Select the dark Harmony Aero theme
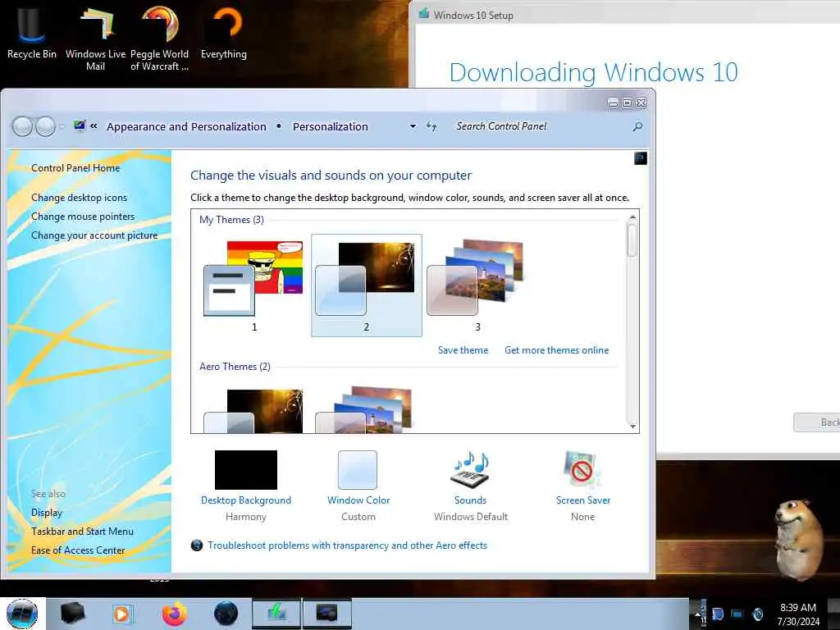This screenshot has width=840, height=630. tap(254, 410)
